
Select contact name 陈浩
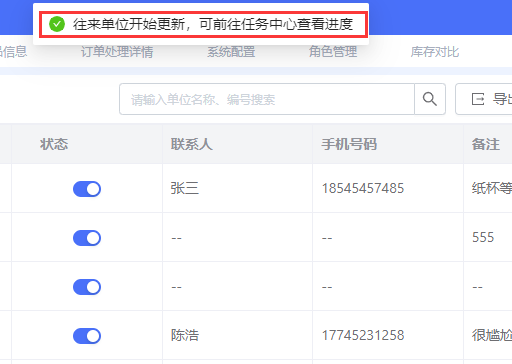pos(185,335)
